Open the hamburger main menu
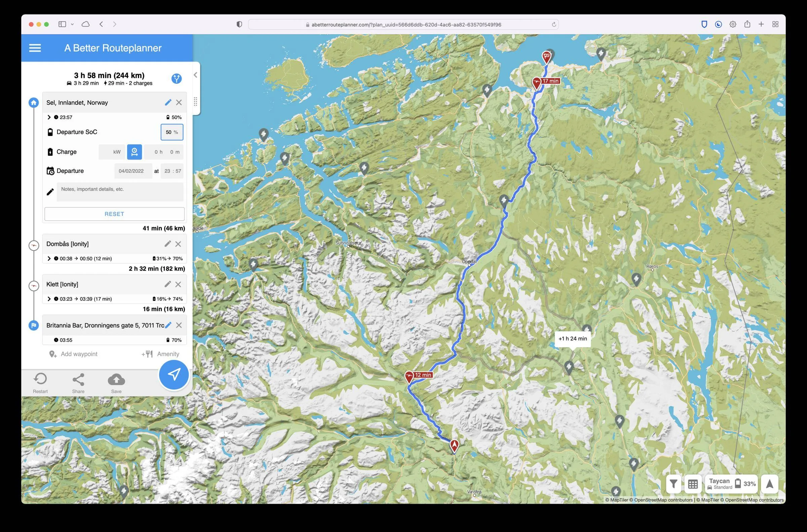The width and height of the screenshot is (807, 532). pyautogui.click(x=35, y=48)
